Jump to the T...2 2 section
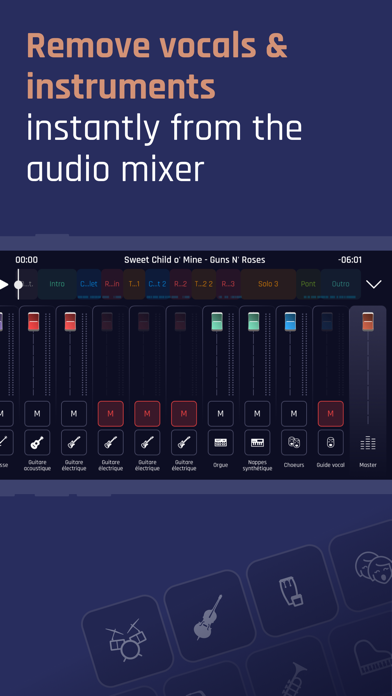 click(x=204, y=284)
